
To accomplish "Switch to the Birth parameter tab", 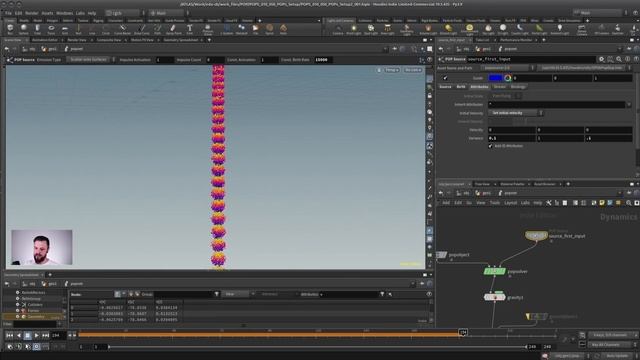I will [461, 87].
